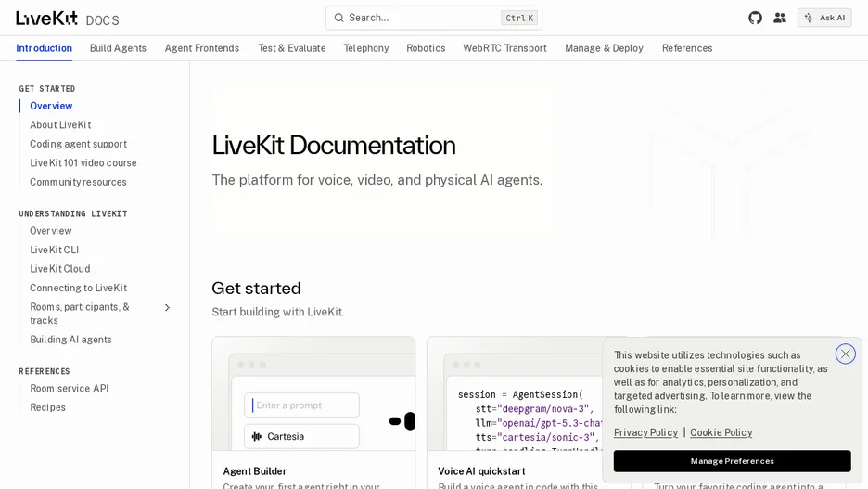
Task: Open Coding agent support page
Action: coord(78,144)
